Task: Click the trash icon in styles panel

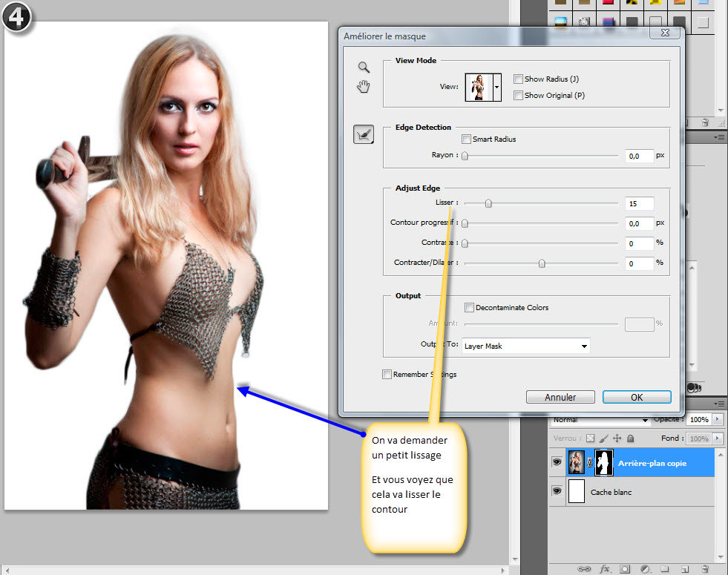Action: point(705,122)
